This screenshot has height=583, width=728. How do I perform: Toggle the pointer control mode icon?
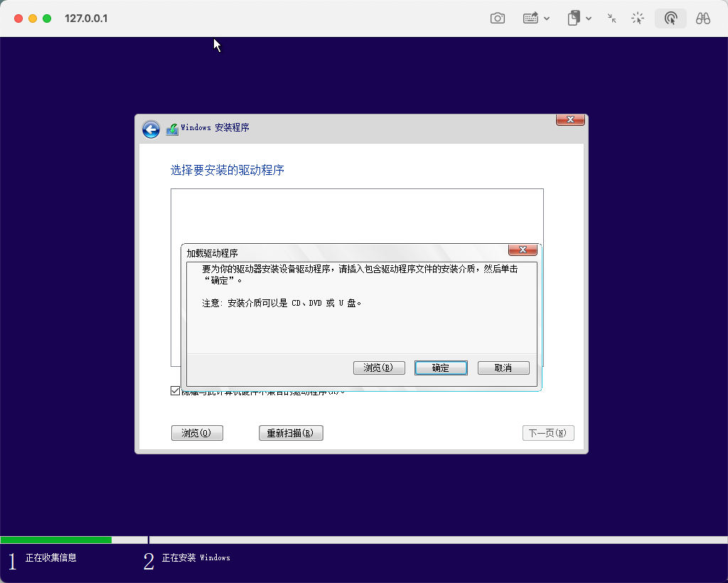[x=670, y=18]
